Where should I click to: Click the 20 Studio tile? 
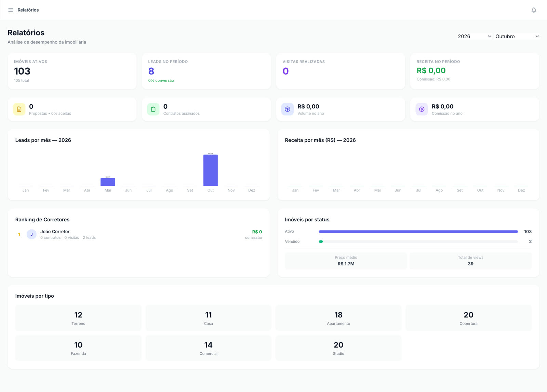tap(338, 348)
